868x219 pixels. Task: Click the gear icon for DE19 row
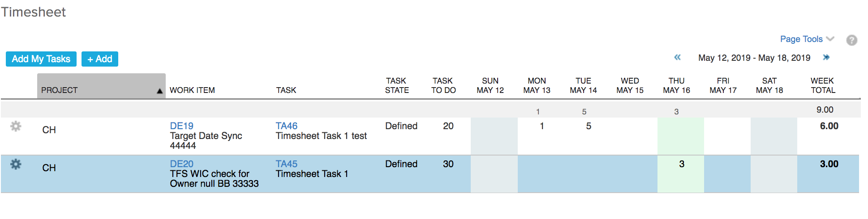point(16,126)
